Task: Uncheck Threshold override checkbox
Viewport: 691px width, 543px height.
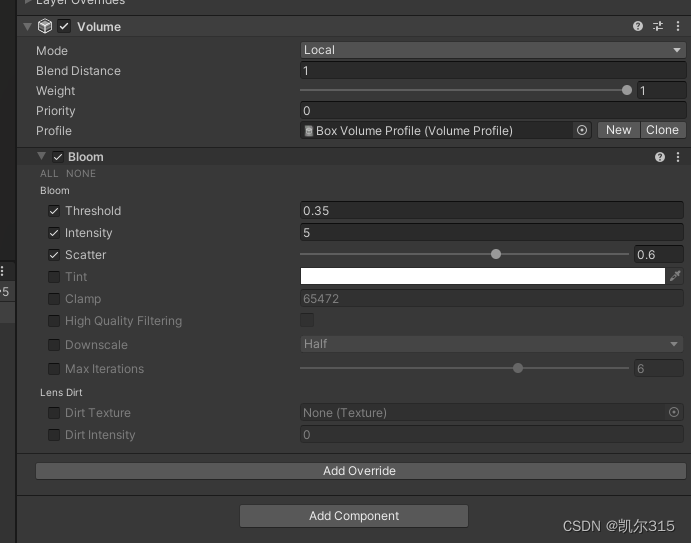Action: point(54,211)
